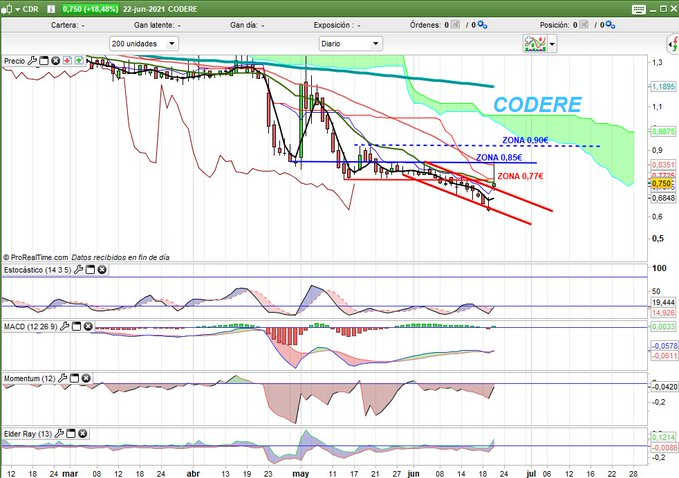Click the 19,444 stochastic value label
This screenshot has width=679, height=478.
(x=663, y=302)
